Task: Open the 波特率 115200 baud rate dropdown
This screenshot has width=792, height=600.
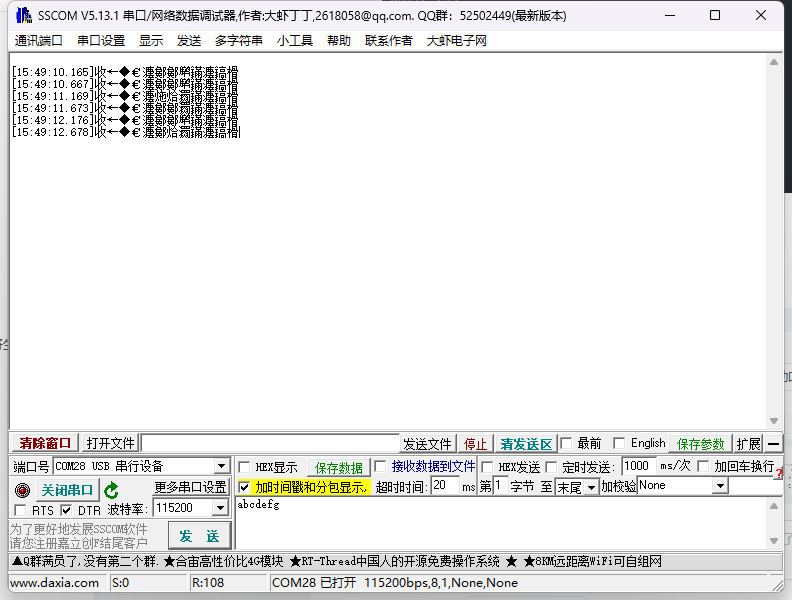Action: [x=220, y=508]
